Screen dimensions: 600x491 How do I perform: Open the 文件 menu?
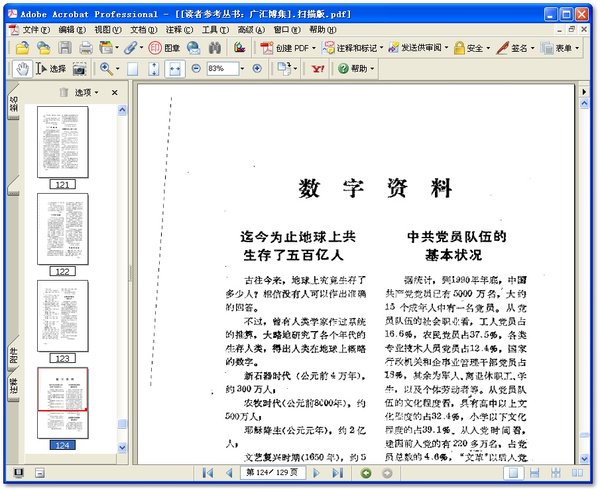tap(36, 29)
